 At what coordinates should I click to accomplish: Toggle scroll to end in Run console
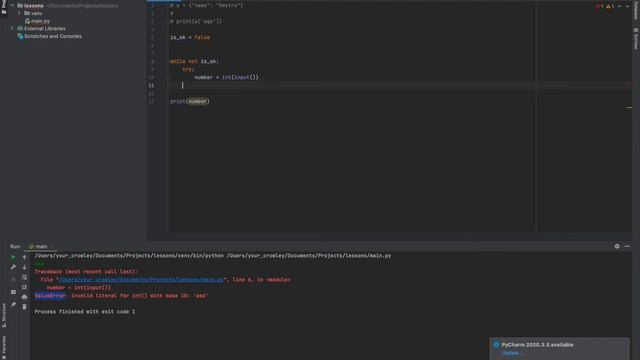24,287
